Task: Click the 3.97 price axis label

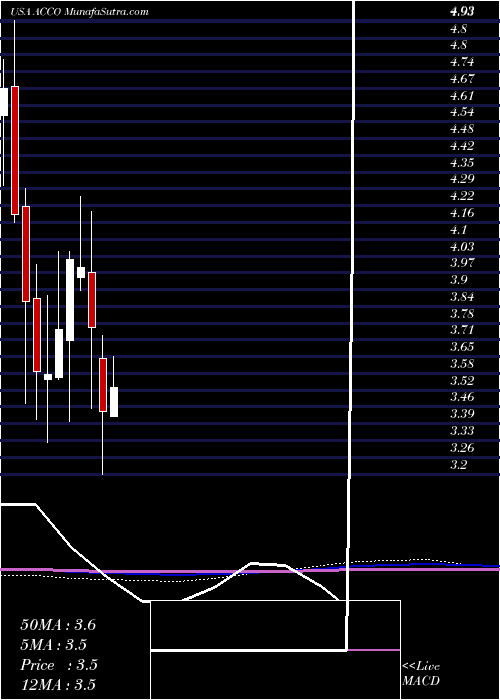Action: tap(462, 263)
